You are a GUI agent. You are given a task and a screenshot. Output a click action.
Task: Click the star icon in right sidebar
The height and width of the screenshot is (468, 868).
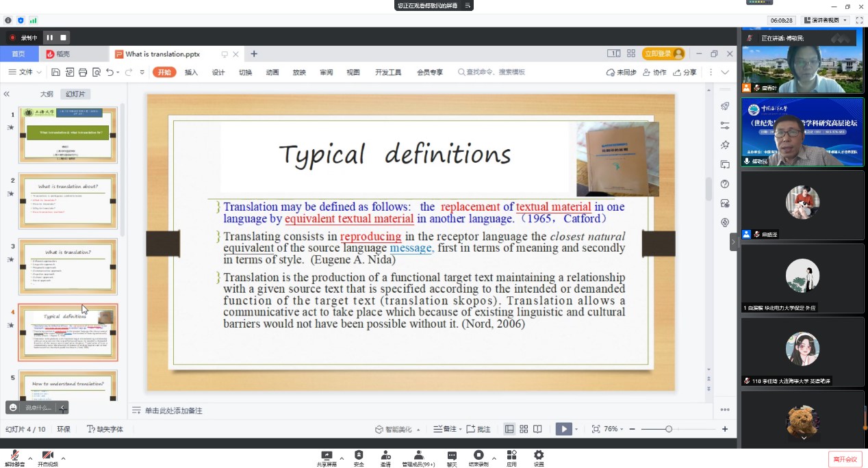[x=725, y=145]
